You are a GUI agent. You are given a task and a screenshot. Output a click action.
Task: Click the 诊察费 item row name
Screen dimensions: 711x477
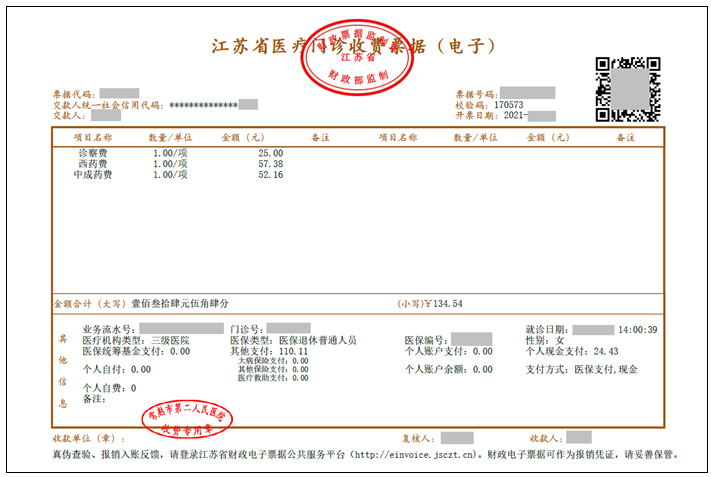click(x=93, y=153)
